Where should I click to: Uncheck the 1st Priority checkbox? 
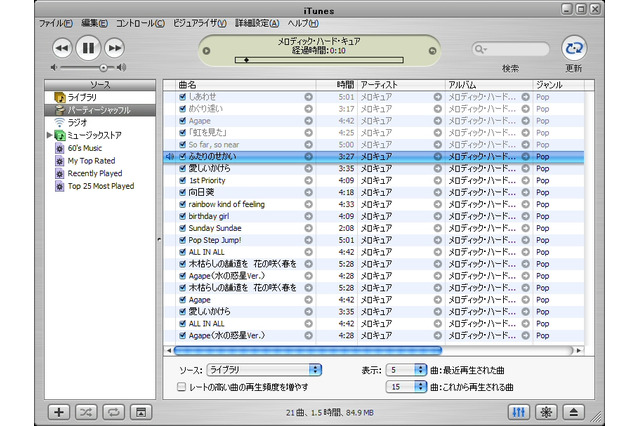pyautogui.click(x=182, y=180)
